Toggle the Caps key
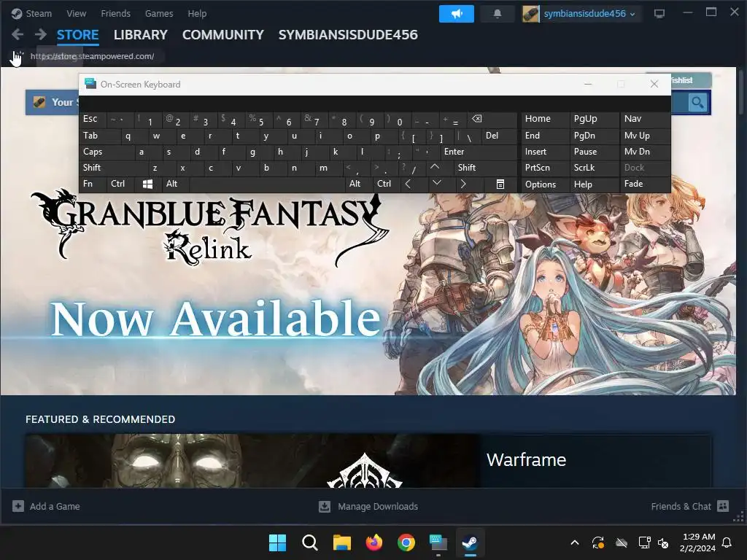This screenshot has width=747, height=560. click(107, 152)
